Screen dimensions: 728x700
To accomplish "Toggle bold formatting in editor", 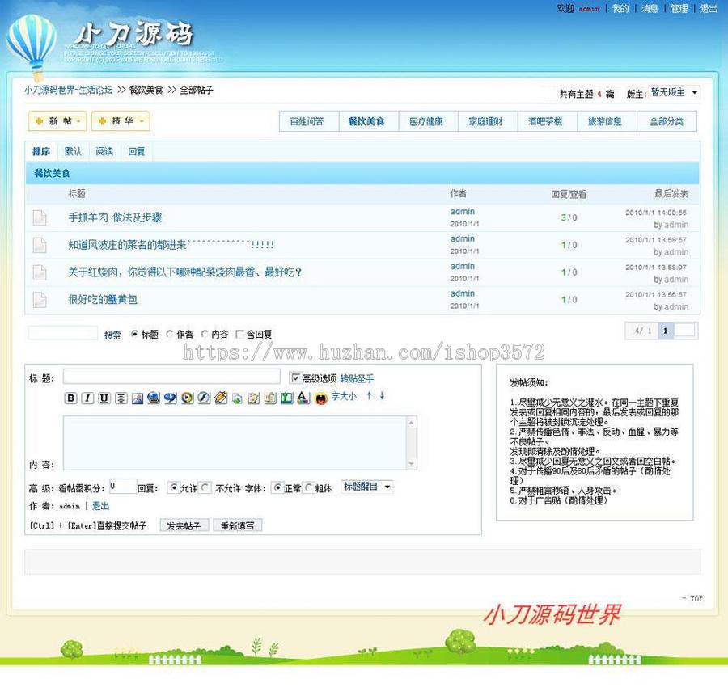I will click(x=70, y=398).
